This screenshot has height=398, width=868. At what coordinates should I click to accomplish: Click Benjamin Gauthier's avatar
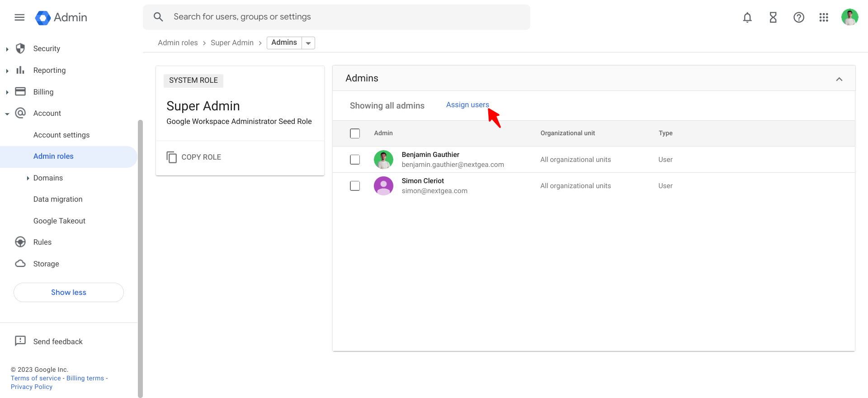383,160
